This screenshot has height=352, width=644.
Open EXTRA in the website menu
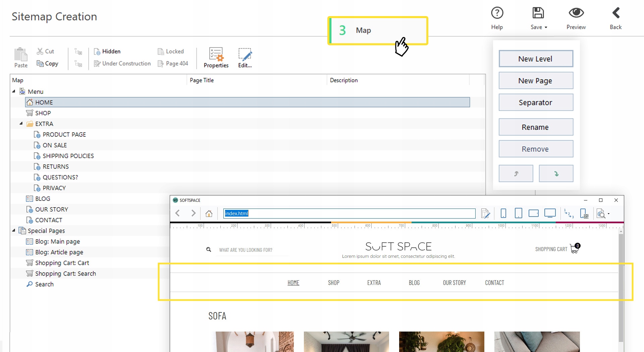click(x=374, y=283)
